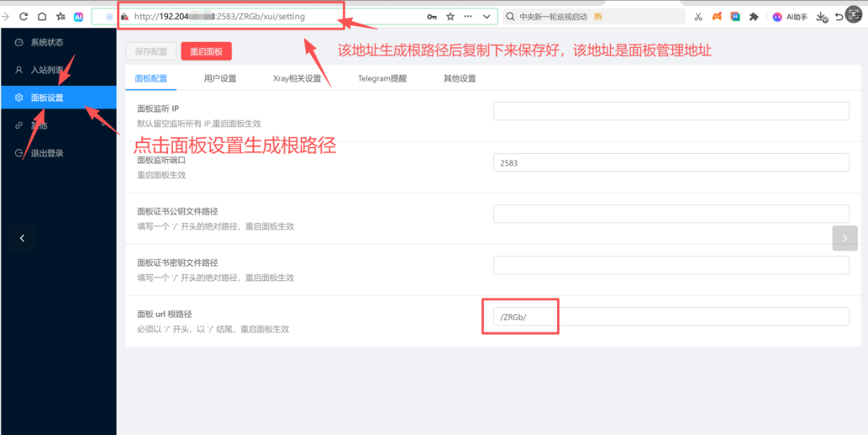Open the browser downloads icon
This screenshot has width=868, height=435.
821,16
